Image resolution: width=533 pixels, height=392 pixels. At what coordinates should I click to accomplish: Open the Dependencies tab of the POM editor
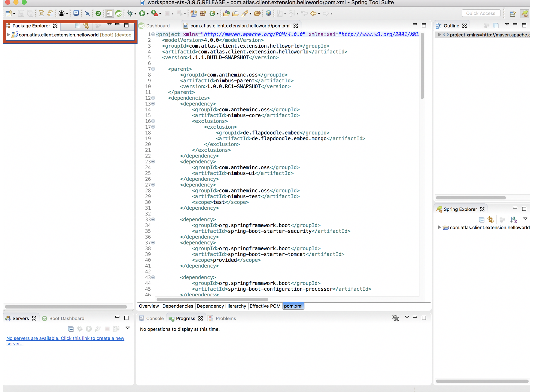[178, 306]
